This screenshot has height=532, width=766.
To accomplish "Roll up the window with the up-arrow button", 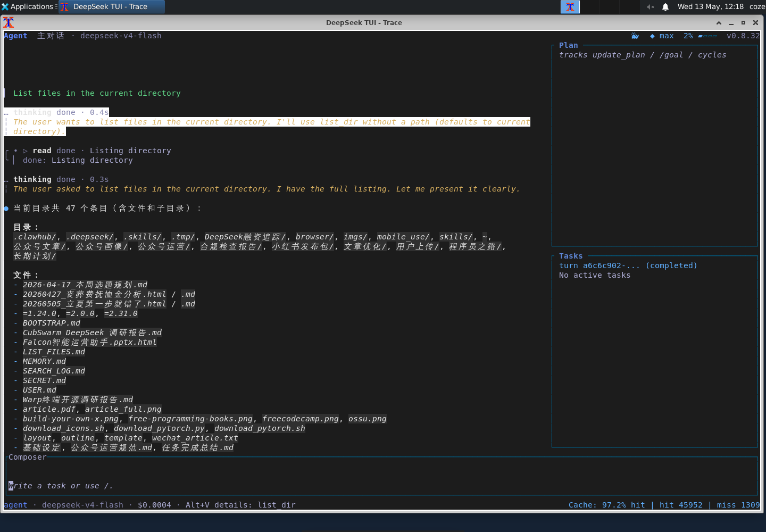I will click(719, 22).
